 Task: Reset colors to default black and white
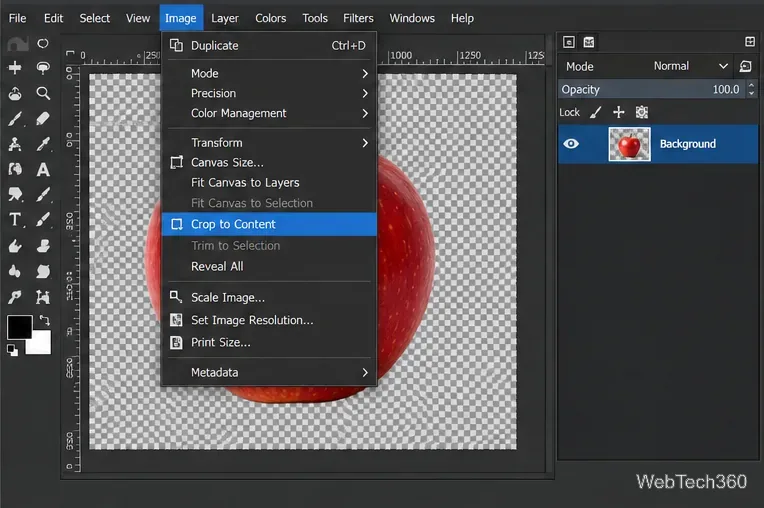click(x=12, y=350)
